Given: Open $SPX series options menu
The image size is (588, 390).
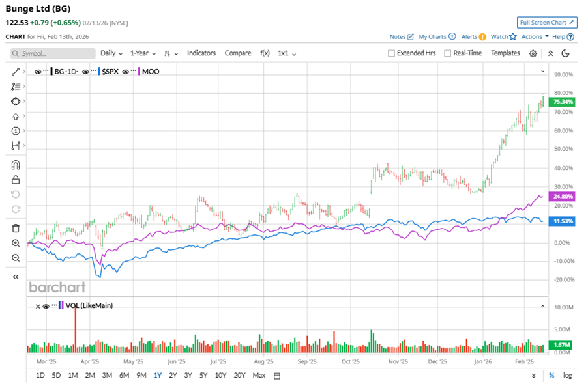Looking at the screenshot, I should click(x=93, y=70).
